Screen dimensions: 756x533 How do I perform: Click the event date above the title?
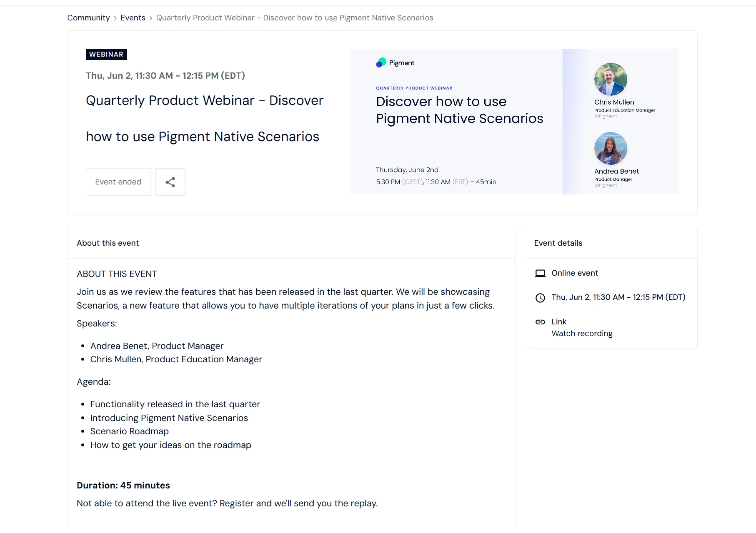point(165,76)
